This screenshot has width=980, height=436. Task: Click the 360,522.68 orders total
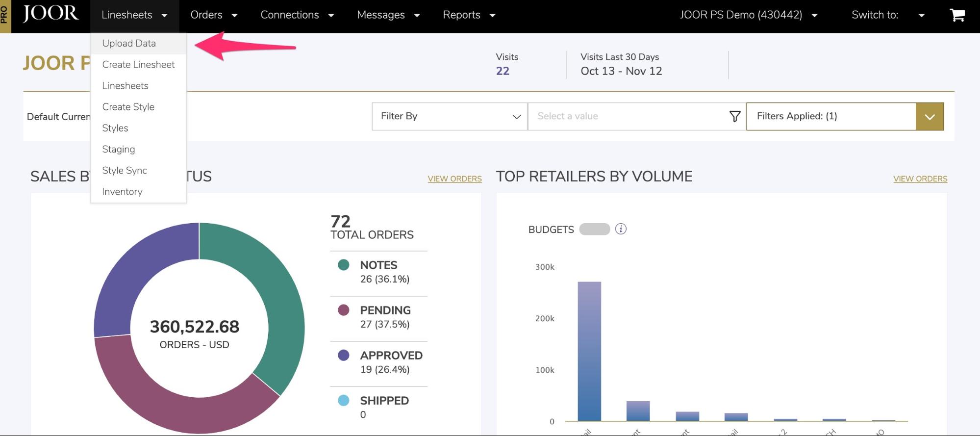195,327
